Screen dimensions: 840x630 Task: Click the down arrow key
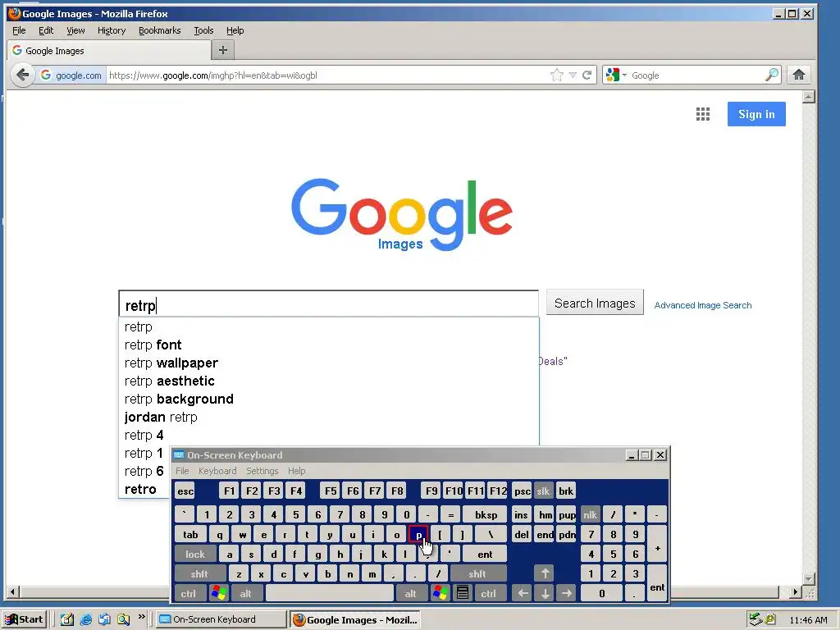click(x=545, y=594)
